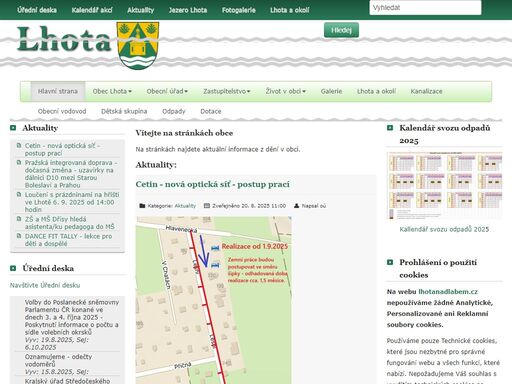Viewport: 512px width, 384px height.
Task: Open the Dotace menu item
Action: point(211,111)
